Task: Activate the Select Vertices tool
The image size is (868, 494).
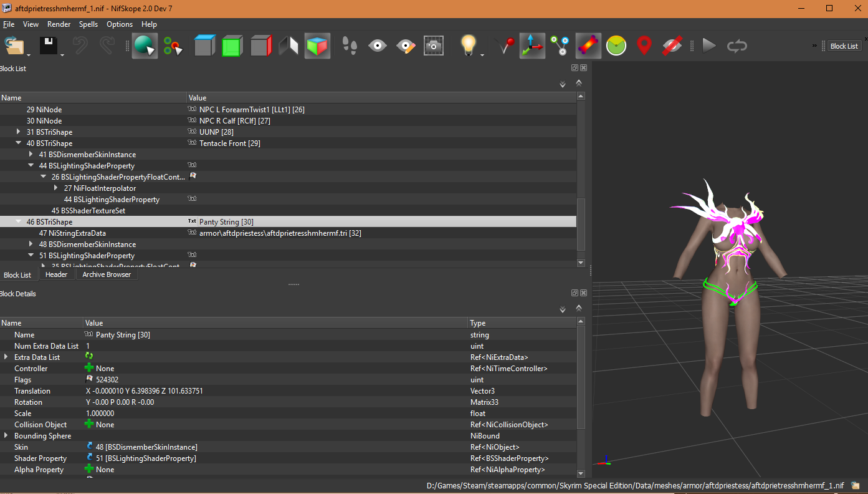Action: coord(173,46)
